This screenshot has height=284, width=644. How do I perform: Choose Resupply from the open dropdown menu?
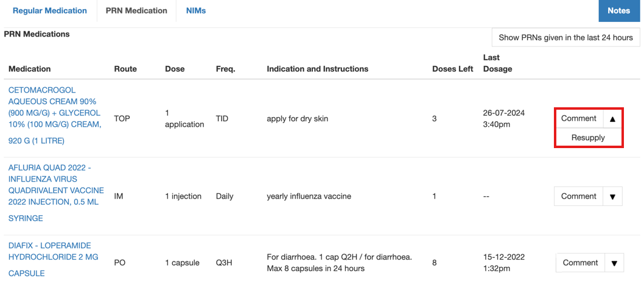588,138
